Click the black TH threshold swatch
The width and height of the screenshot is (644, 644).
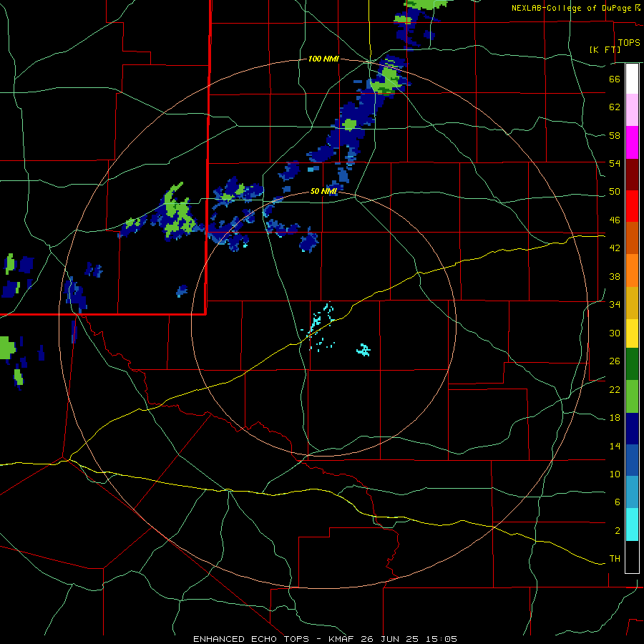click(632, 557)
